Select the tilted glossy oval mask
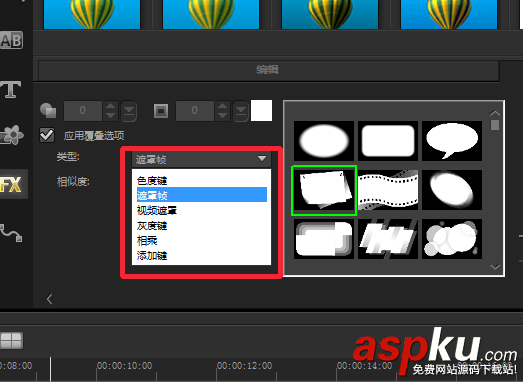This screenshot has width=523, height=382. (452, 190)
